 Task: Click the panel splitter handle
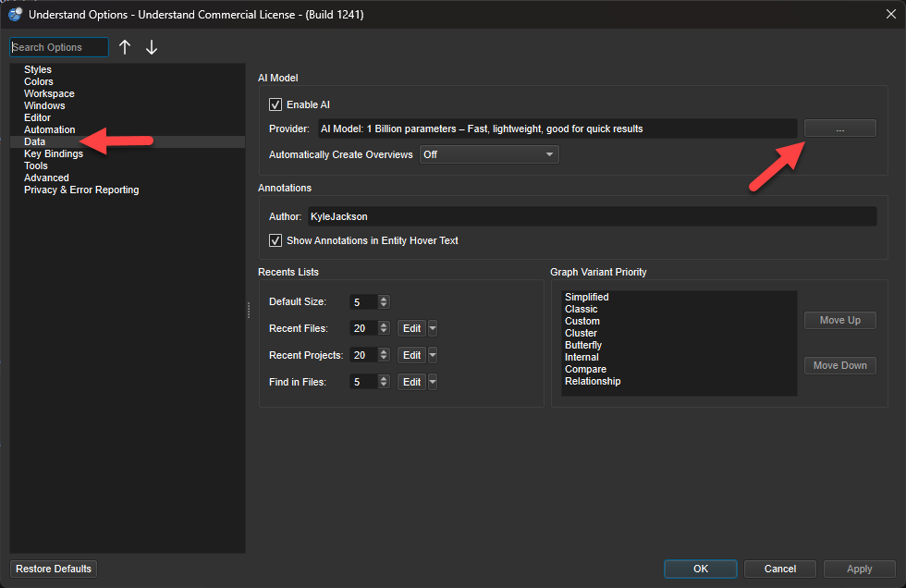[x=249, y=310]
